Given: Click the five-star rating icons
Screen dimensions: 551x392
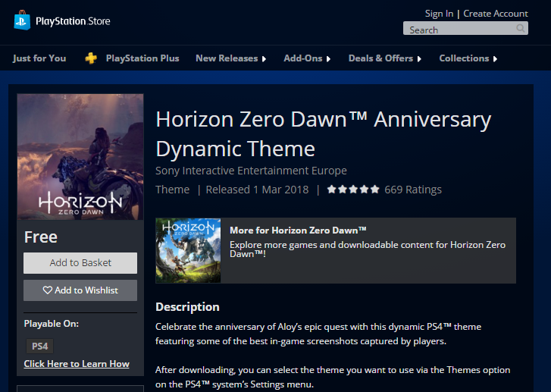Looking at the screenshot, I should [353, 190].
